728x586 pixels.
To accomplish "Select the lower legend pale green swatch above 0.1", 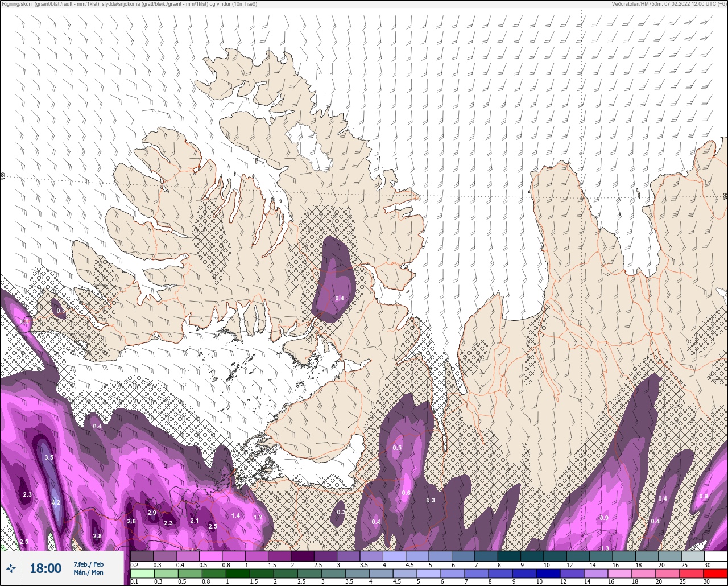I will click(x=142, y=573).
